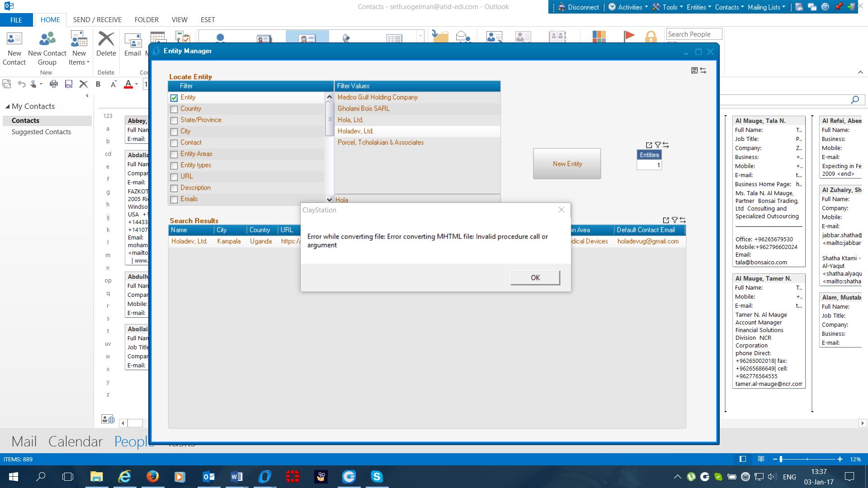This screenshot has height=488, width=868.
Task: Open File Explorer from the taskbar
Action: [96, 476]
